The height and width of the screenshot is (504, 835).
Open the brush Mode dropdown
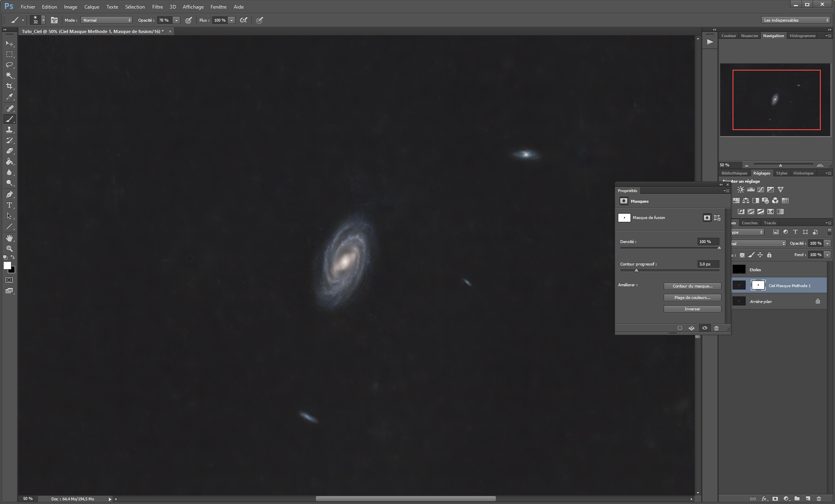pyautogui.click(x=106, y=20)
